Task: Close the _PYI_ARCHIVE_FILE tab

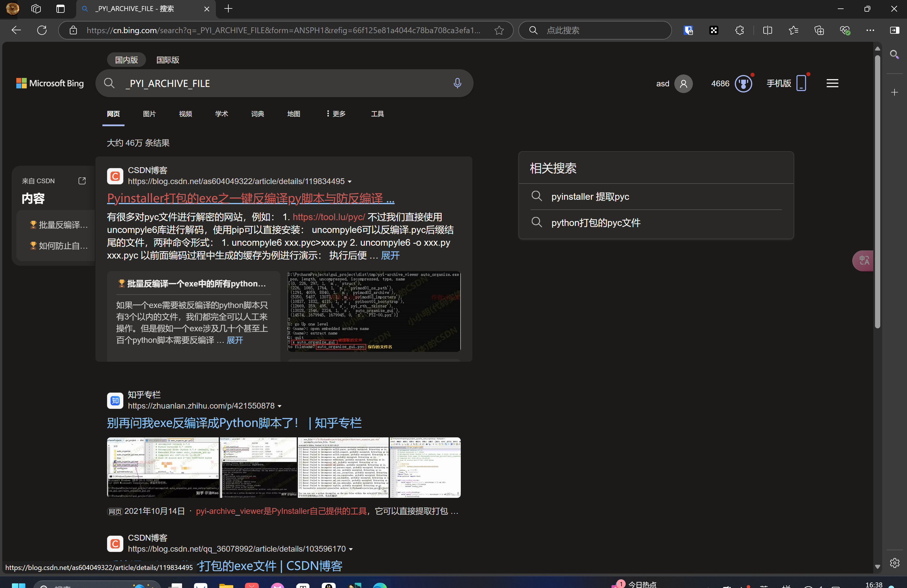Action: (207, 9)
